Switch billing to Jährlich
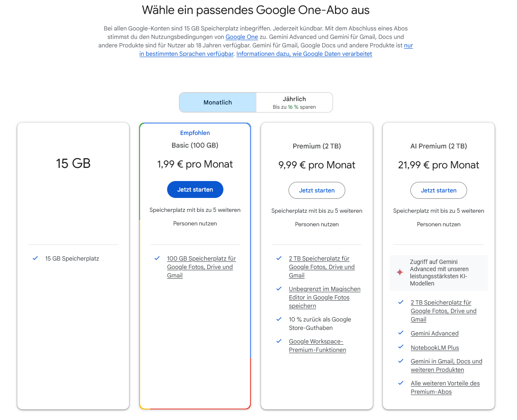The height and width of the screenshot is (420, 517). tap(294, 102)
